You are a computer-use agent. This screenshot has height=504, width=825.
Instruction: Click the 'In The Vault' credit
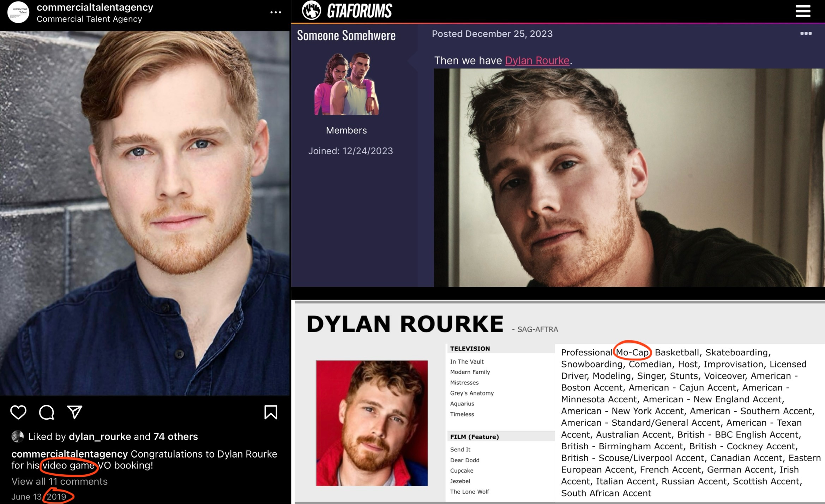pyautogui.click(x=467, y=362)
